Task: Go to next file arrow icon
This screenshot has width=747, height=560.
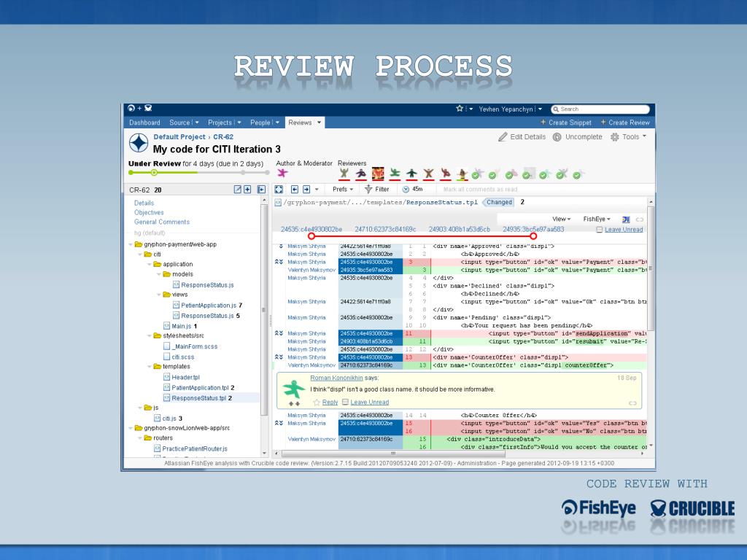Action: click(x=306, y=190)
